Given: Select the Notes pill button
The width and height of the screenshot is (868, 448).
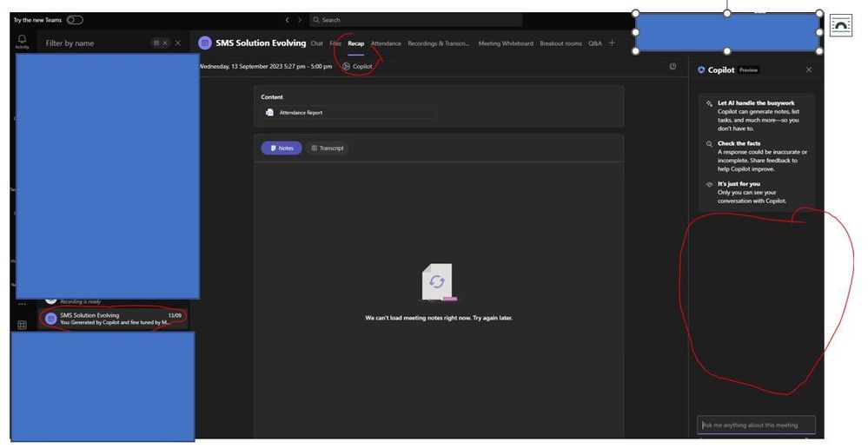Looking at the screenshot, I should click(x=282, y=148).
